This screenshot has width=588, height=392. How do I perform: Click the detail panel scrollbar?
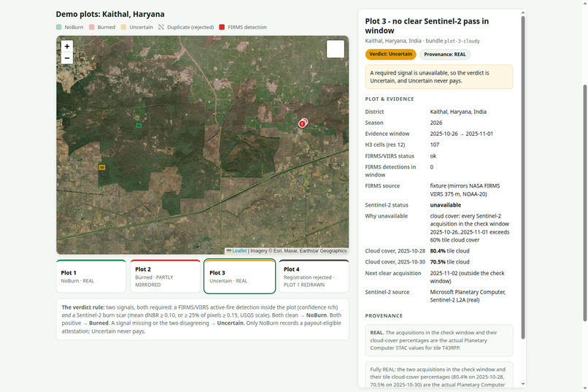[x=523, y=177]
